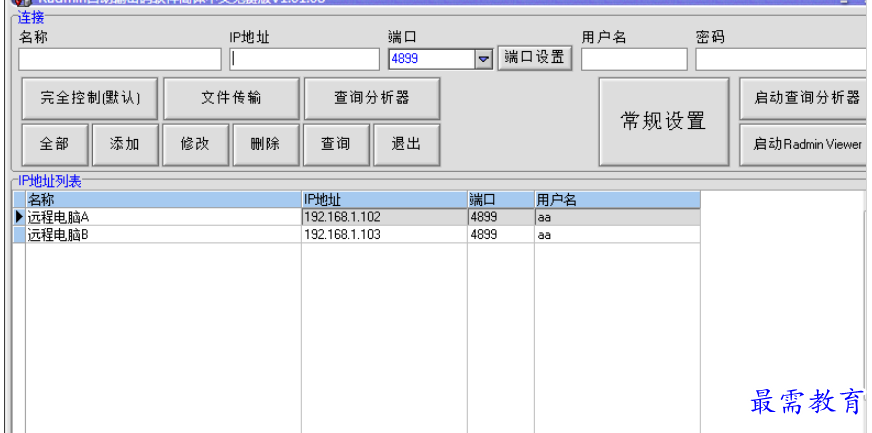Click the 退出 button
Screen dimensions: 872x433
(407, 145)
